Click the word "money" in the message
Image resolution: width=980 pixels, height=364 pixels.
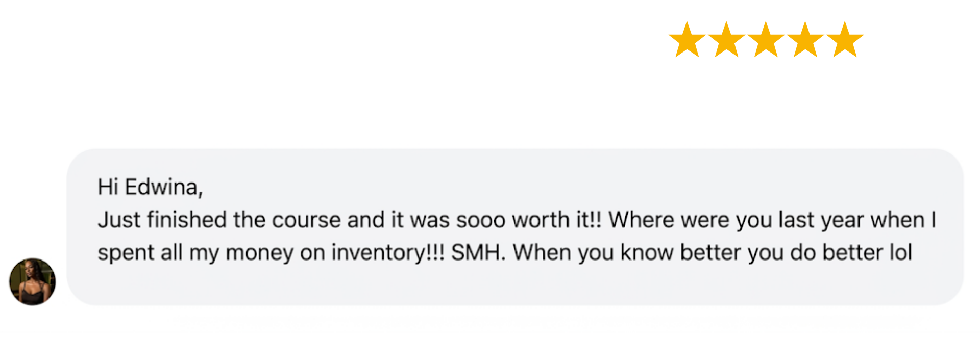tap(259, 252)
